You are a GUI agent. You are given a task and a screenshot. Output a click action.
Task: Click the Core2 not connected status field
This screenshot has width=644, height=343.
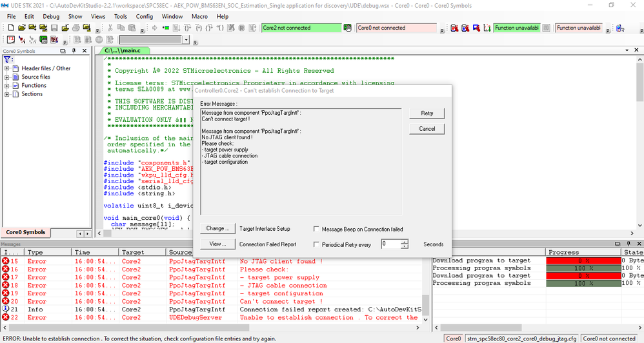[x=301, y=28]
